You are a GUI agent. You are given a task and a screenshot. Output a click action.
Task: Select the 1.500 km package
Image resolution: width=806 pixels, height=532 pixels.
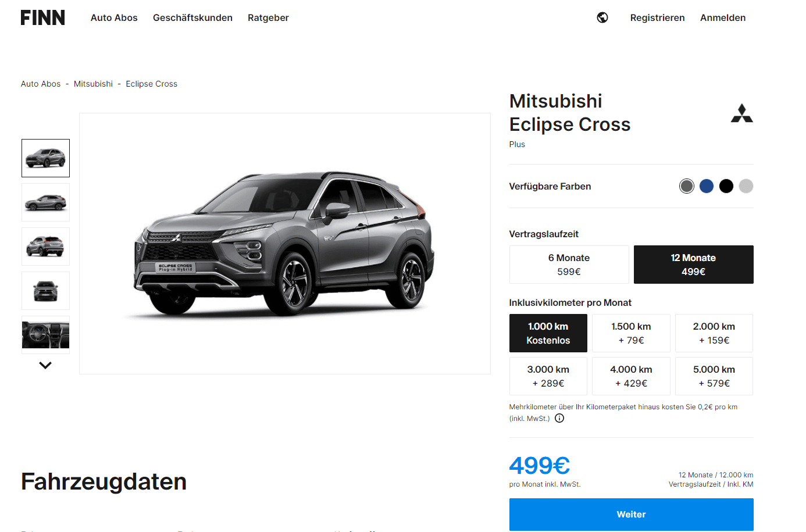pyautogui.click(x=631, y=333)
